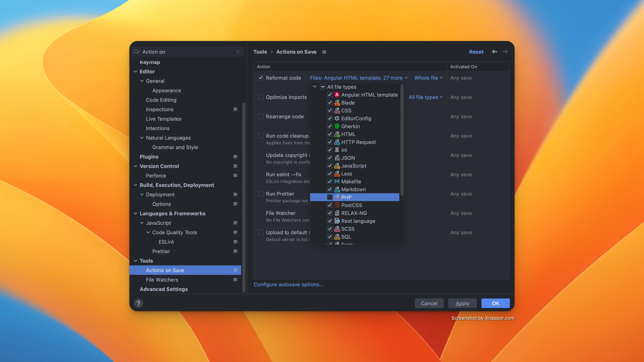The height and width of the screenshot is (362, 644).
Task: Uncheck the CSS file type checkbox
Action: click(x=330, y=110)
